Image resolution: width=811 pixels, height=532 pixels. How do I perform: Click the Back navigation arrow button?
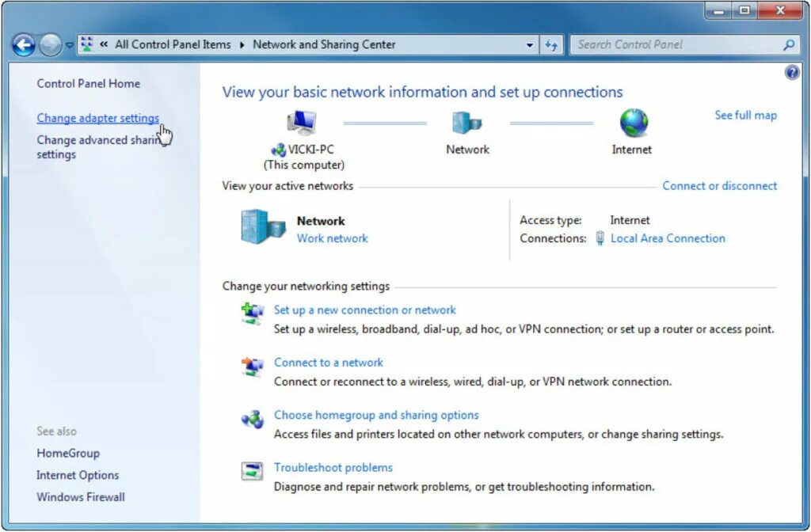click(24, 45)
